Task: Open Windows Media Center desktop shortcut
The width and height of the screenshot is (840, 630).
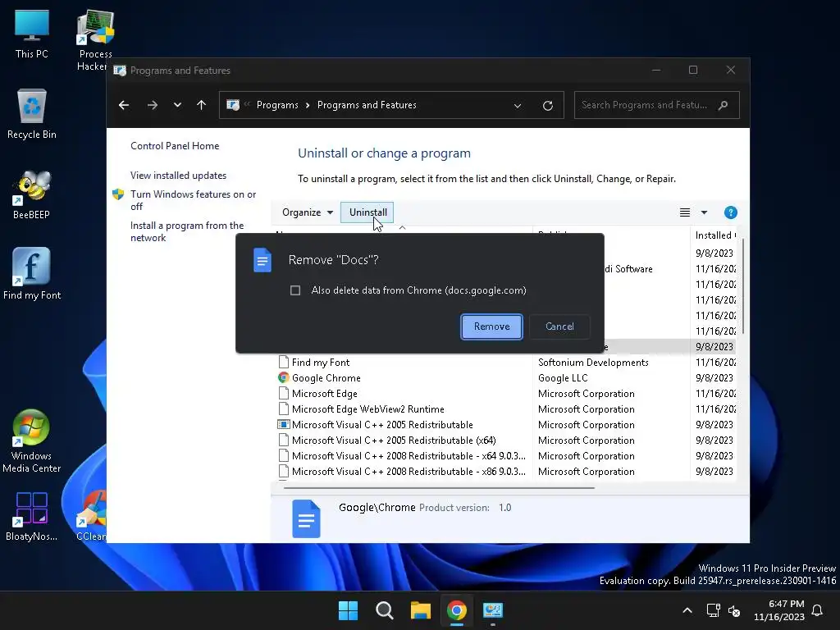Action: coord(32,441)
